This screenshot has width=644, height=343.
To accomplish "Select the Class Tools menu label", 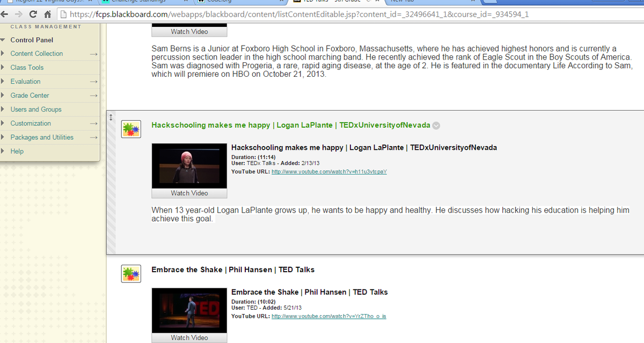I will tap(27, 68).
